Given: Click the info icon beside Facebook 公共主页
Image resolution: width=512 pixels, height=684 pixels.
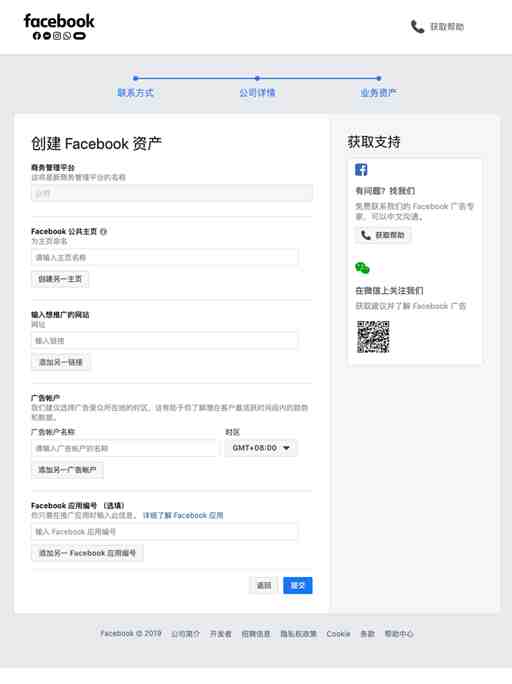Looking at the screenshot, I should tap(103, 232).
